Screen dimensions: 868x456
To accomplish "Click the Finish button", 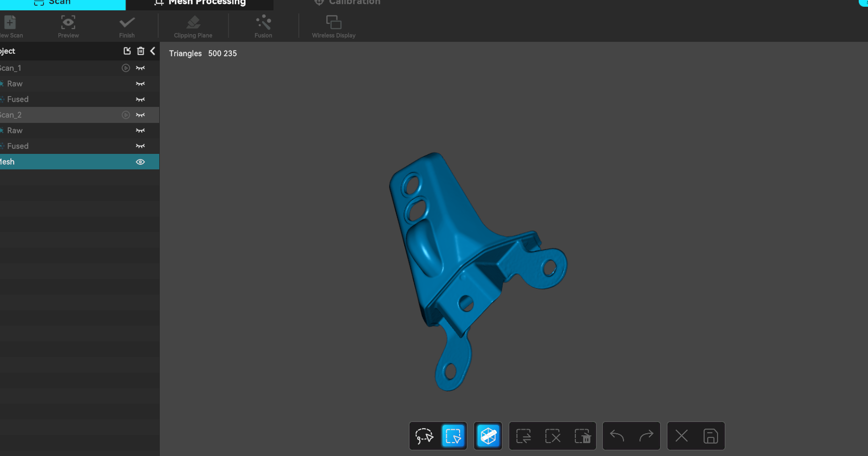I will point(127,27).
